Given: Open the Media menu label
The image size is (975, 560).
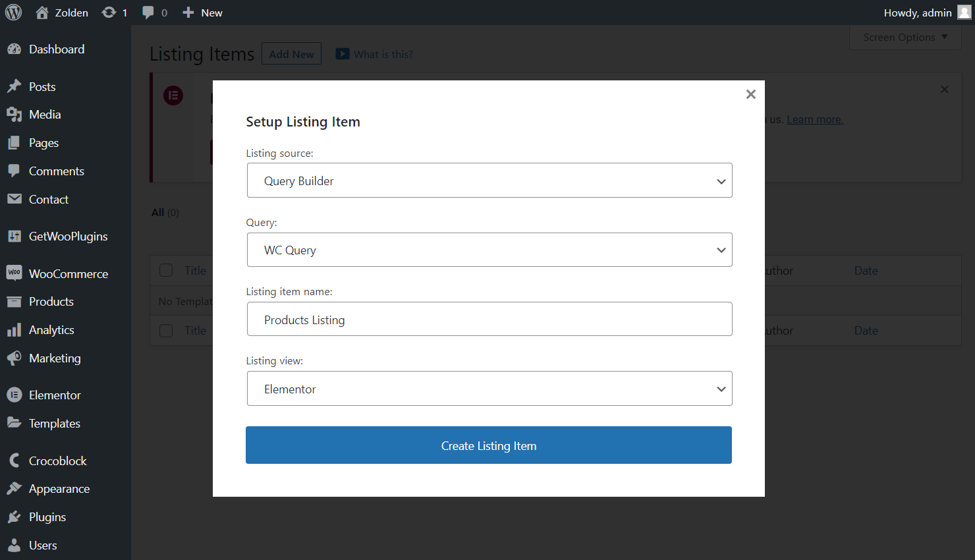Looking at the screenshot, I should pos(45,115).
